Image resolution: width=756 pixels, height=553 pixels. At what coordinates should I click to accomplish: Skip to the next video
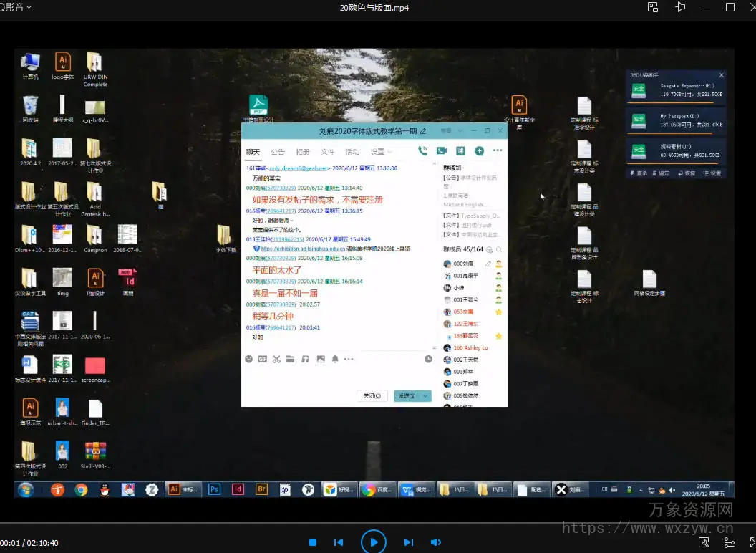(408, 542)
